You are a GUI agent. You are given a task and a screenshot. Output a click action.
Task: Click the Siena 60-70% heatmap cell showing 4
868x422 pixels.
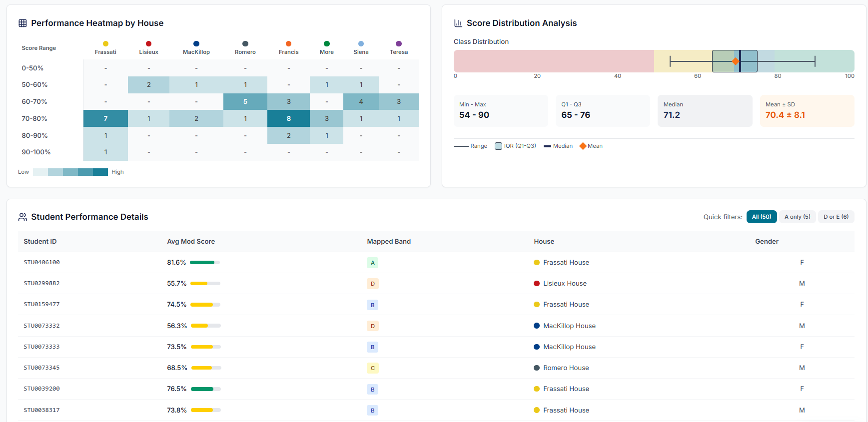coord(361,101)
